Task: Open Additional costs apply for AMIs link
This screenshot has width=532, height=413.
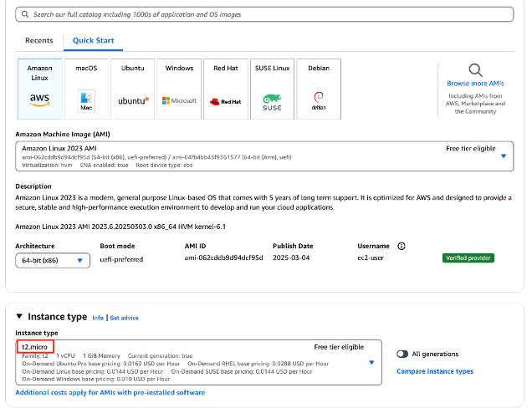Action: [110, 393]
